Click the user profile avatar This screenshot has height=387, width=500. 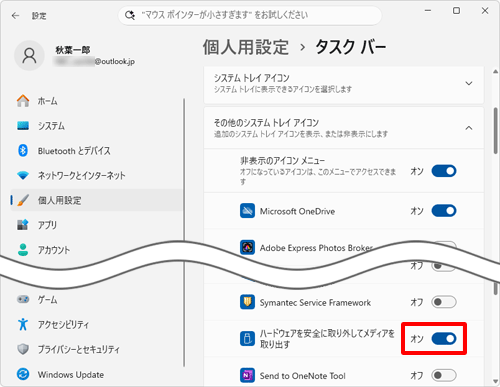[29, 56]
